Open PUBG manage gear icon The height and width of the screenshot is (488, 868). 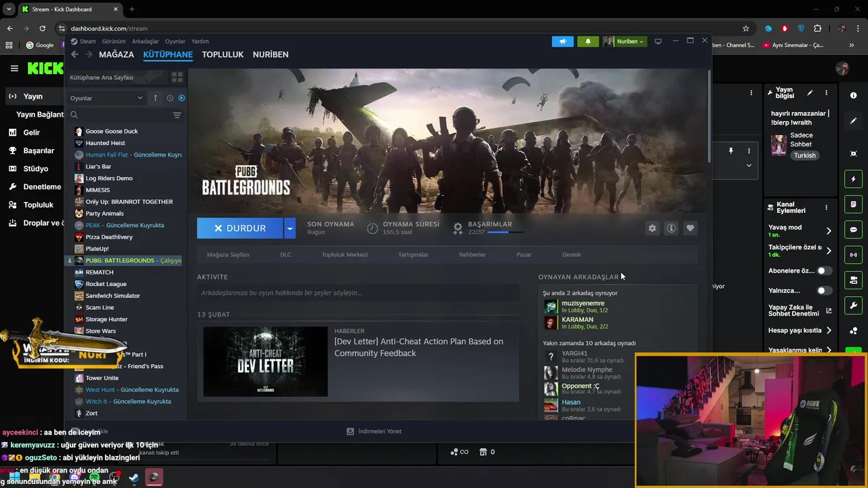(652, 228)
